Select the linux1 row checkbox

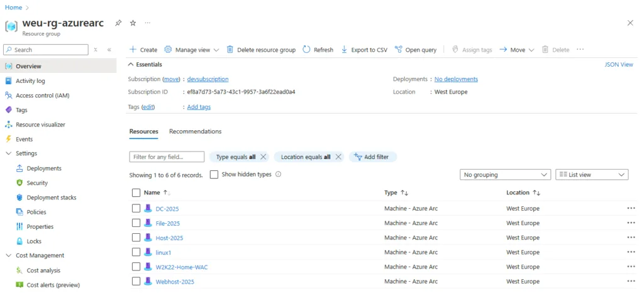click(136, 252)
